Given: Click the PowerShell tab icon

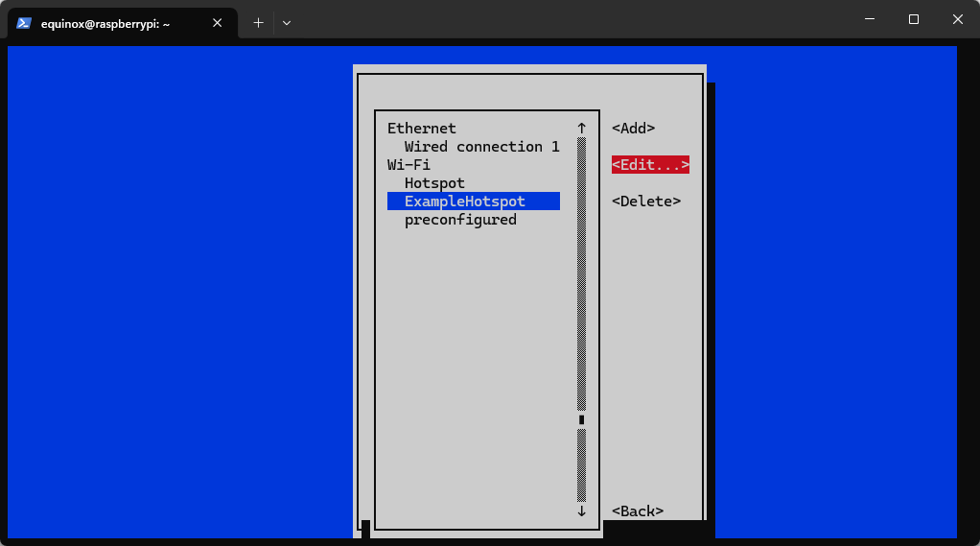Looking at the screenshot, I should click(x=24, y=24).
